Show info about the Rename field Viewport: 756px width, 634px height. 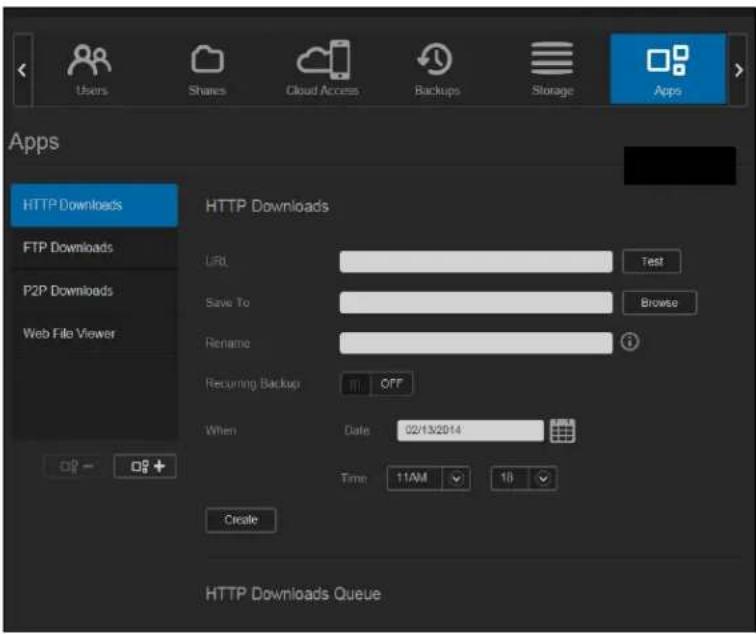pyautogui.click(x=630, y=342)
